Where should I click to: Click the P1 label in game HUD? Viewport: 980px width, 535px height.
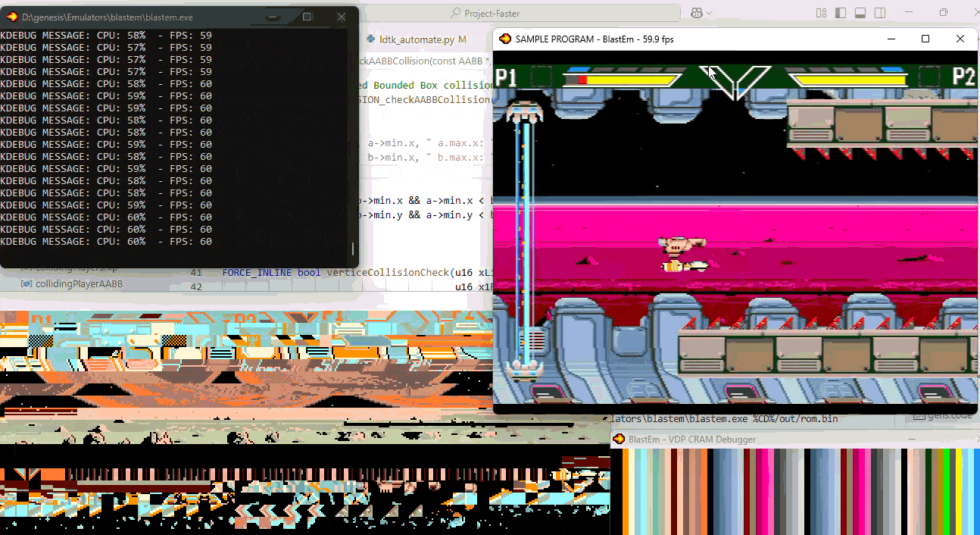point(506,77)
